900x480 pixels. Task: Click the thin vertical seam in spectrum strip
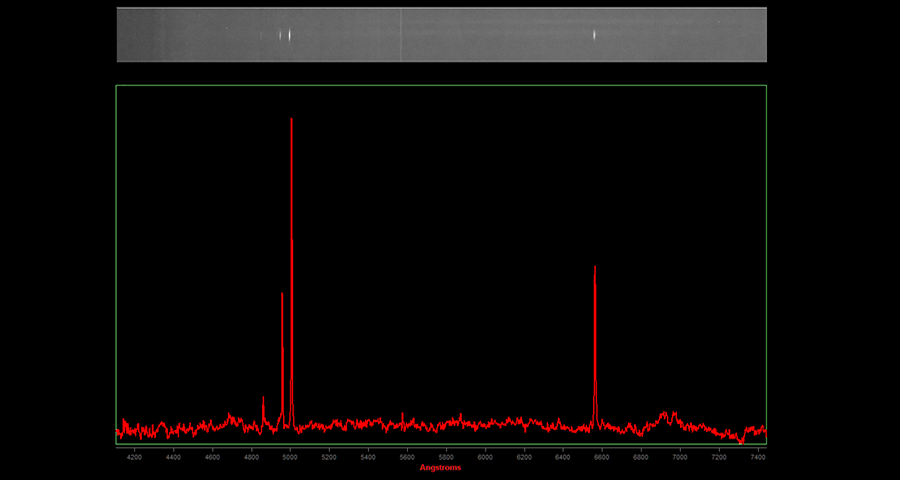pos(401,35)
